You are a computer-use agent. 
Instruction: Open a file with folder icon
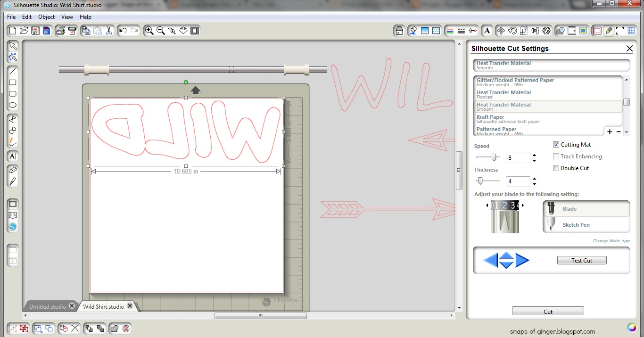pyautogui.click(x=24, y=31)
